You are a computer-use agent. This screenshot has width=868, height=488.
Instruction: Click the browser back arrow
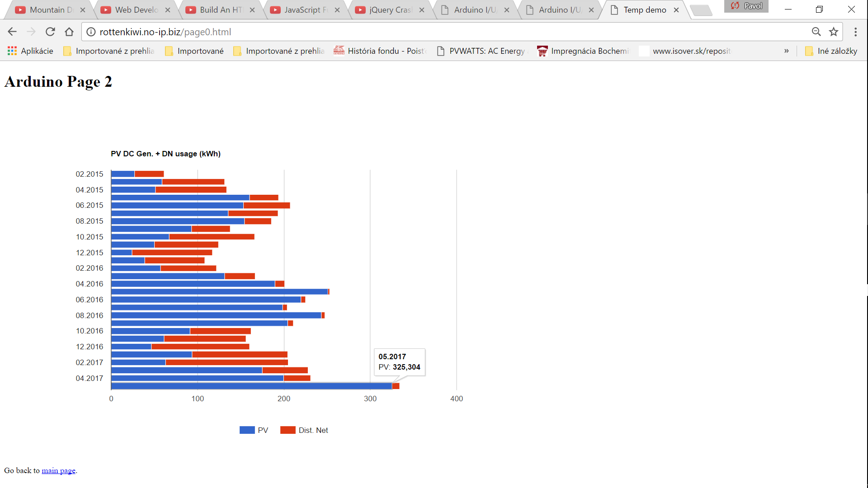coord(12,32)
